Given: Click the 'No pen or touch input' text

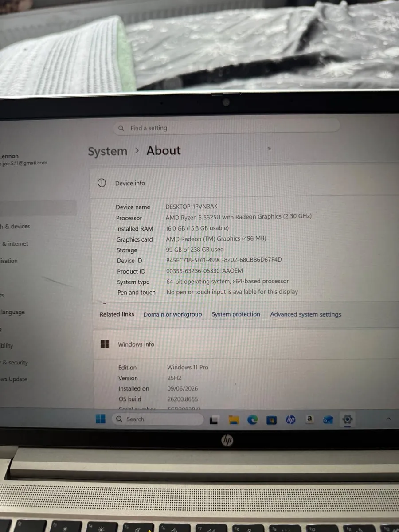Looking at the screenshot, I should click(232, 292).
